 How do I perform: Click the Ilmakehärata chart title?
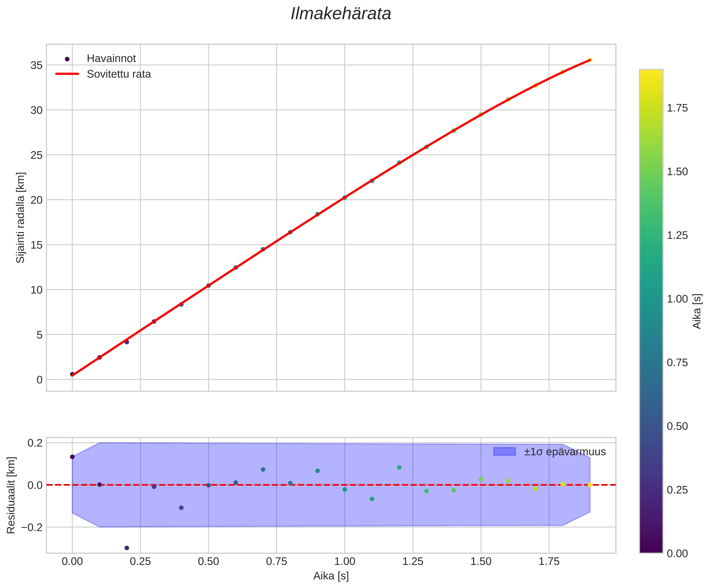[341, 14]
